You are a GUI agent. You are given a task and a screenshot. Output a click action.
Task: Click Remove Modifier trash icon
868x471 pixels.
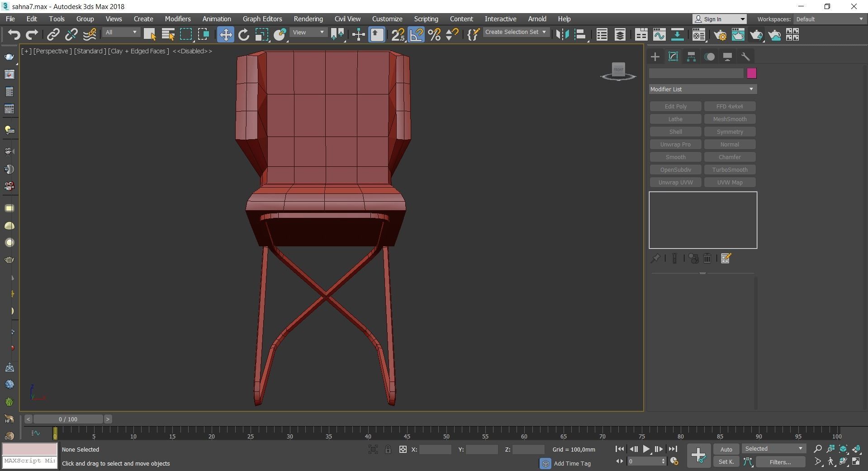[707, 258]
